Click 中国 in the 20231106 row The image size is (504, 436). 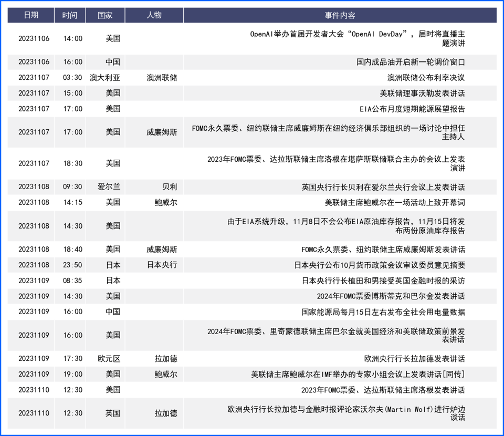(113, 62)
